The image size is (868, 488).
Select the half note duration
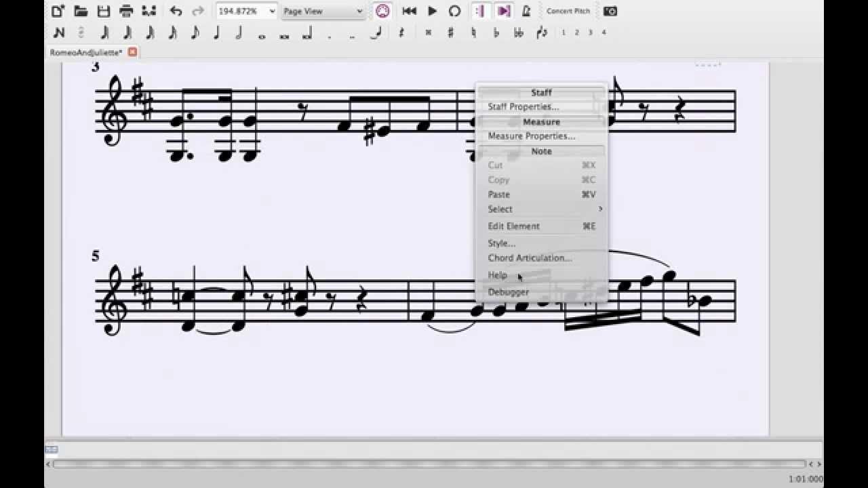point(239,33)
